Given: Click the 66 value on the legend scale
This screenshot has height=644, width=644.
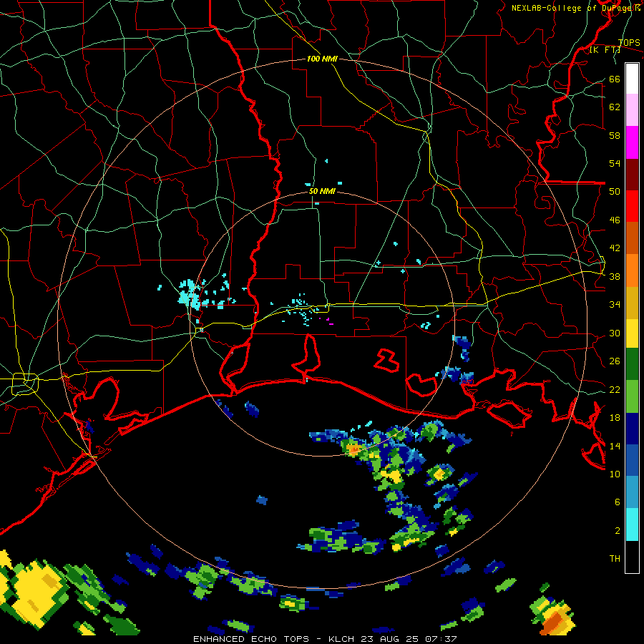Looking at the screenshot, I should pyautogui.click(x=615, y=79).
